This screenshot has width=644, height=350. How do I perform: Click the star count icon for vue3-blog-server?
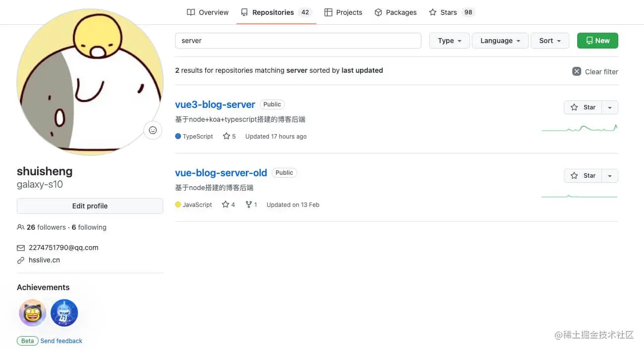(x=227, y=136)
